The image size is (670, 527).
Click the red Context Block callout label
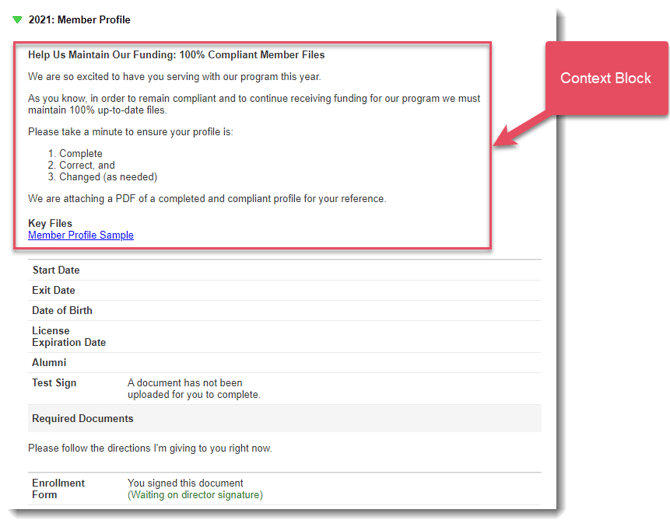click(x=605, y=78)
